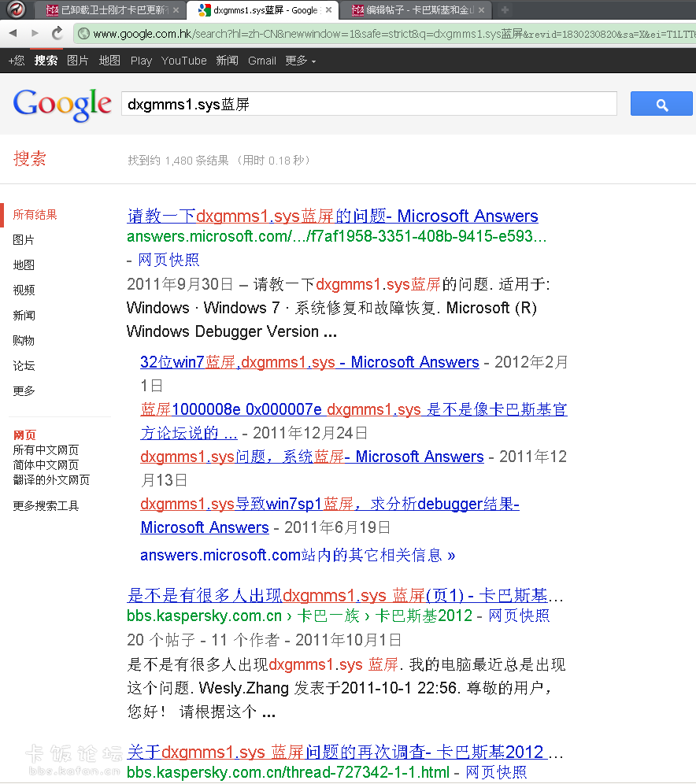Expand the 更多 dropdown in the black bar
This screenshot has width=696, height=784.
point(301,61)
